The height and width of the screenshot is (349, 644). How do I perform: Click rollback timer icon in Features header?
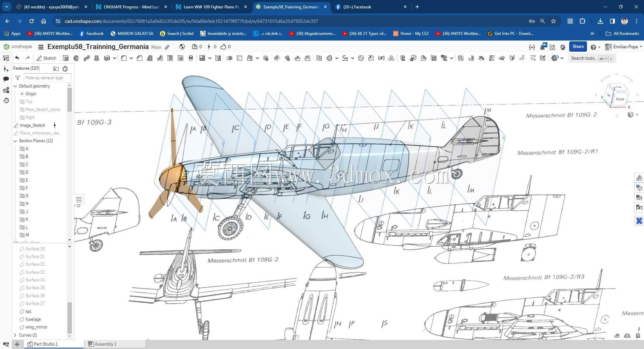[x=65, y=68]
